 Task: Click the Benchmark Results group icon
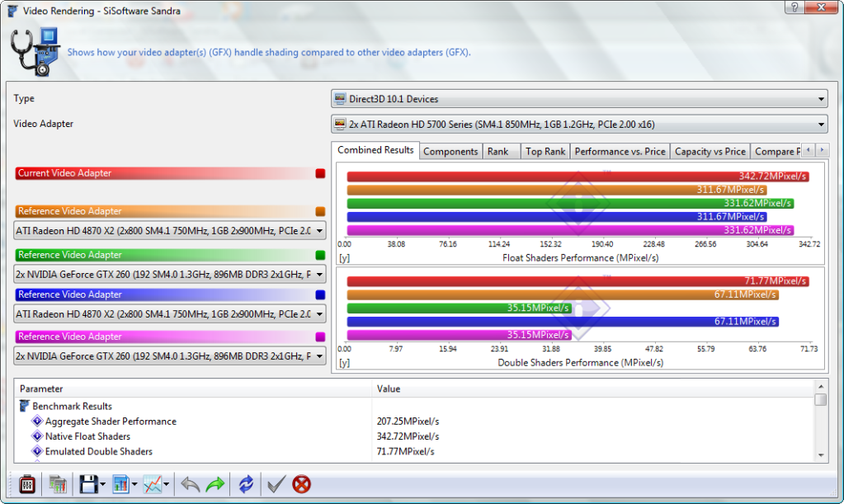pos(24,406)
